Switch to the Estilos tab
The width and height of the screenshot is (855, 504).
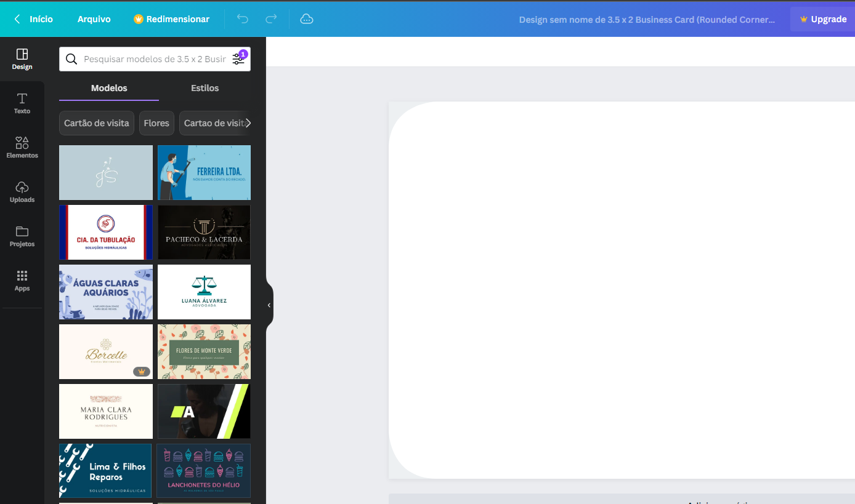pos(205,88)
